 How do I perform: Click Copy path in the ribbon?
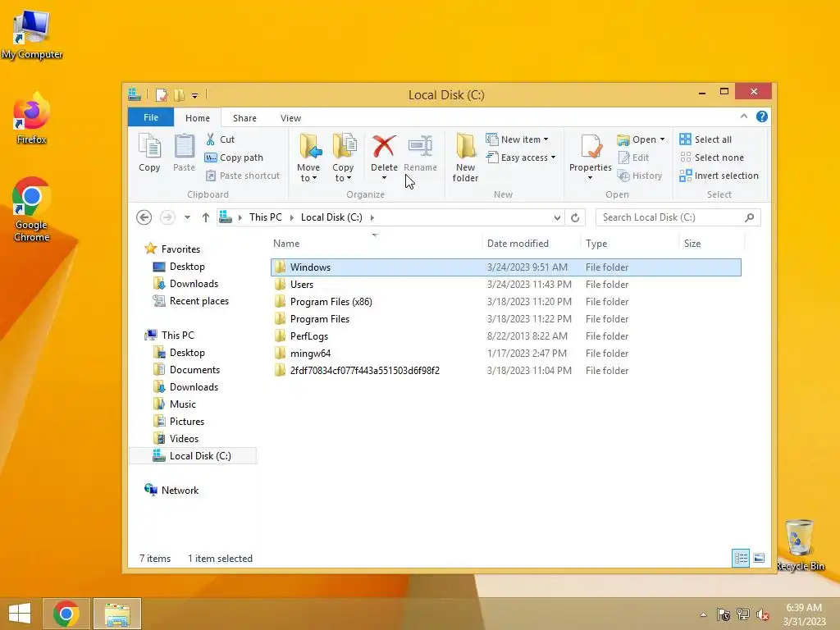[234, 157]
